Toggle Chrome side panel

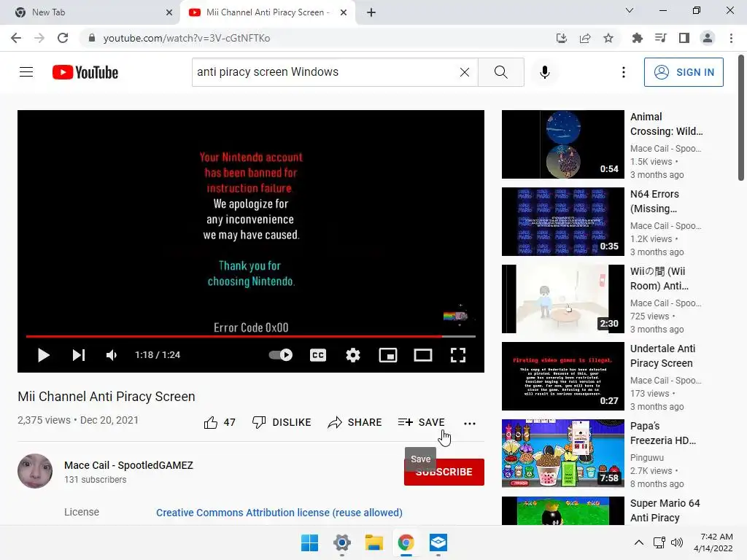(684, 38)
